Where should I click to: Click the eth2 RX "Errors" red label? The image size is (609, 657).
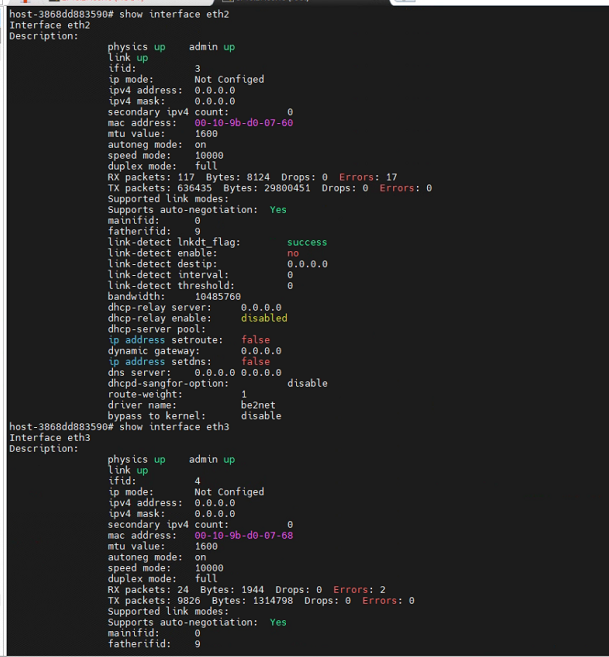356,177
